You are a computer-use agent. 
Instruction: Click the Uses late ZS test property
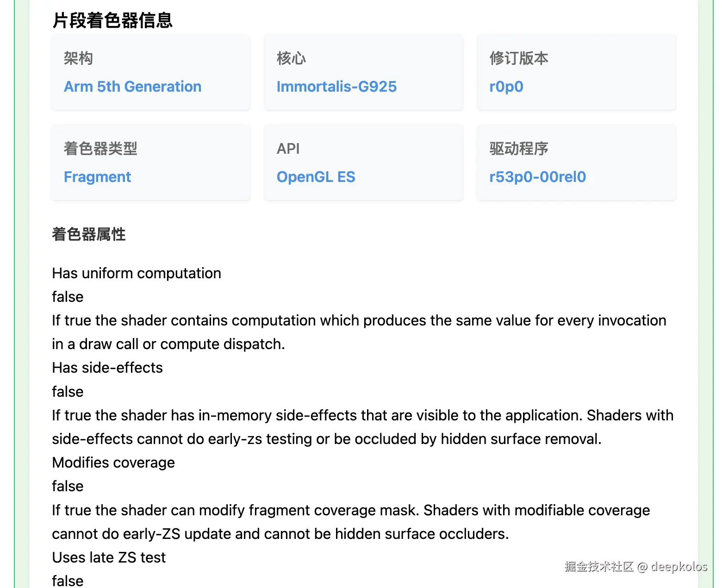point(109,557)
